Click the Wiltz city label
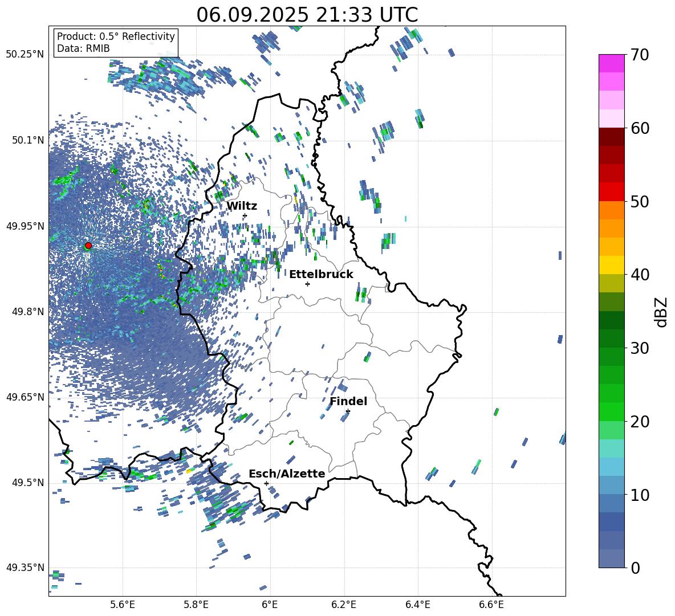Screen dimensions: 675x616 (242, 206)
